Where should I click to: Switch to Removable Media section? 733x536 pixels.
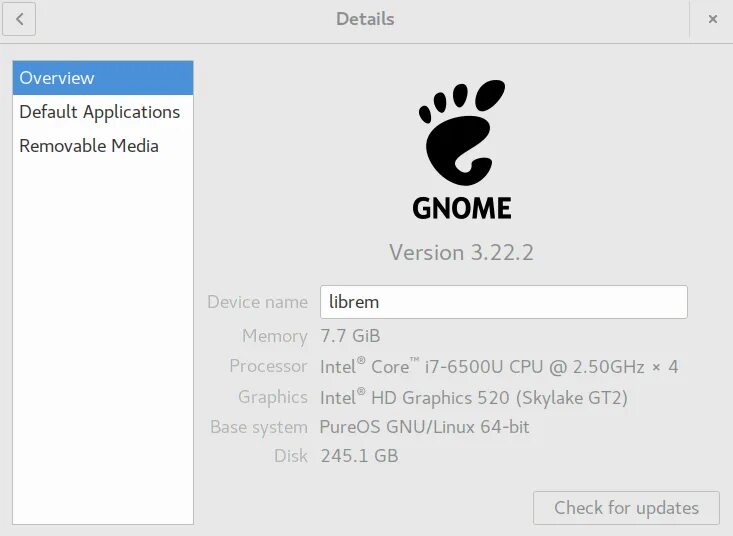89,146
